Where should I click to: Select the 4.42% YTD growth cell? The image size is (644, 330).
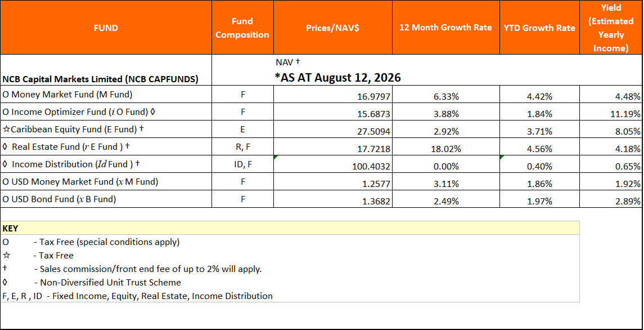[539, 94]
